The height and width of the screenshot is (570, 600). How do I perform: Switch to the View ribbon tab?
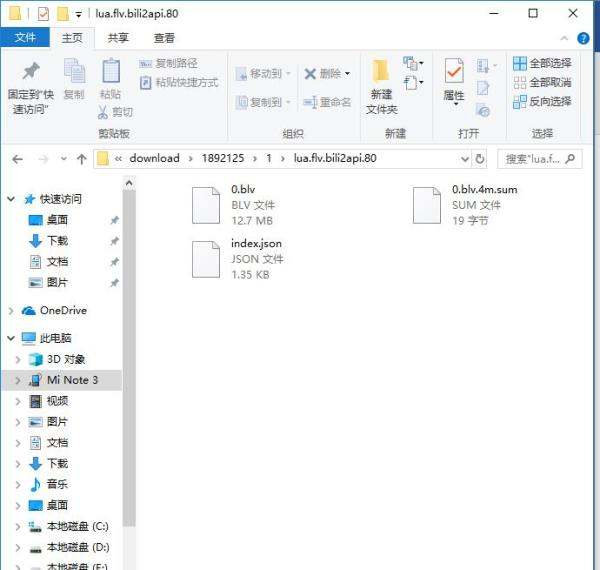click(x=164, y=38)
